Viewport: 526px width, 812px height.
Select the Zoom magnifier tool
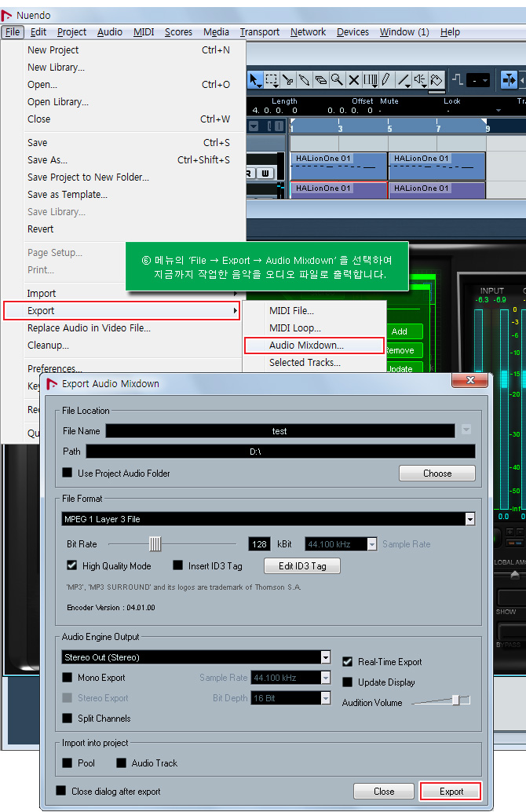337,80
